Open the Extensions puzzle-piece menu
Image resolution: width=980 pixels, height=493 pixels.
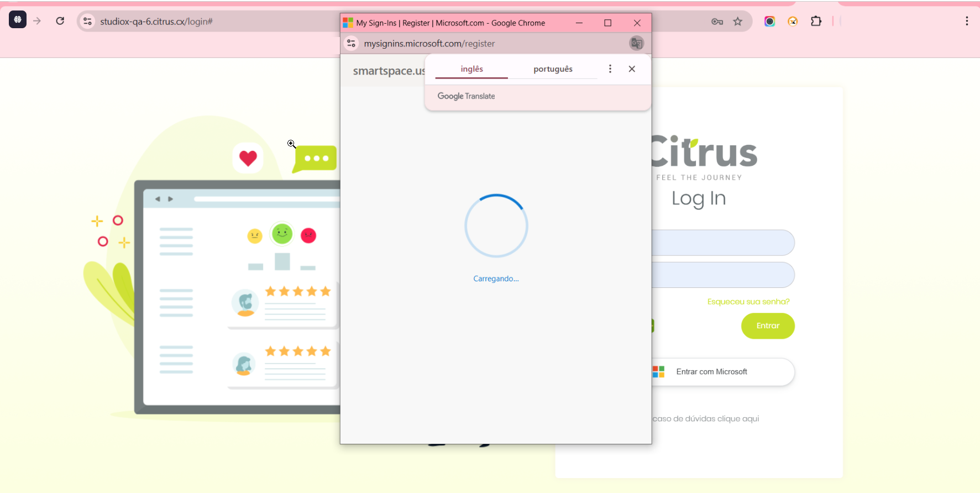pyautogui.click(x=816, y=22)
